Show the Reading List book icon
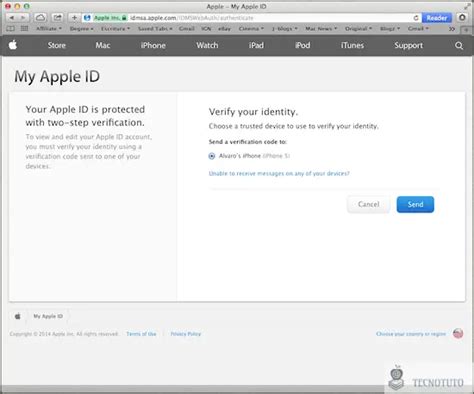474x394 pixels. pos(11,29)
